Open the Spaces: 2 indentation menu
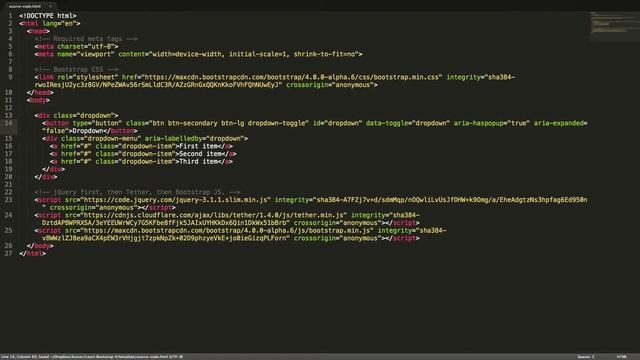 click(x=586, y=357)
